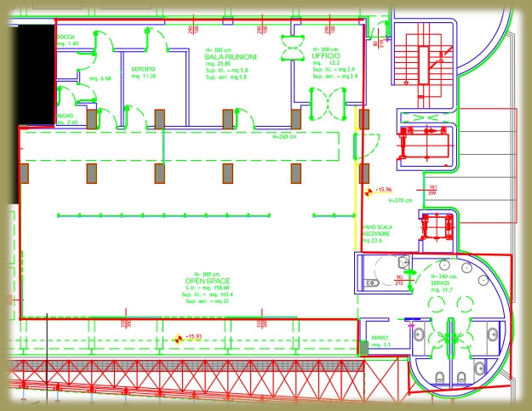Select the 90/210 door dimension tag
Image resolution: width=532 pixels, height=411 pixels.
point(398,281)
